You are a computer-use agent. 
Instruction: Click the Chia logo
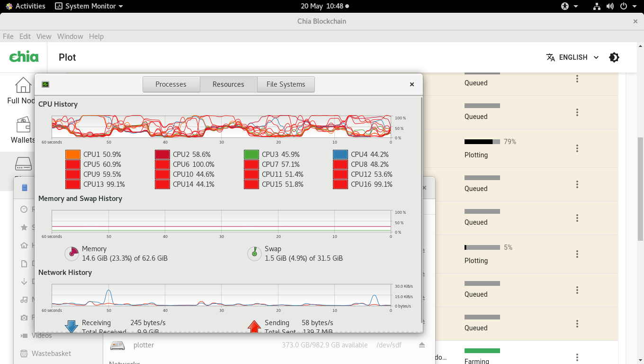point(24,57)
